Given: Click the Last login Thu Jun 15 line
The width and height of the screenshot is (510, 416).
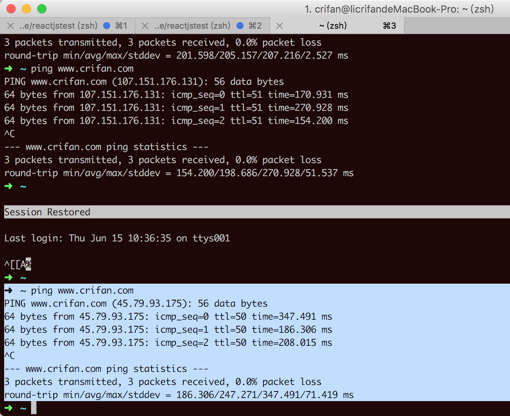Looking at the screenshot, I should [x=117, y=238].
